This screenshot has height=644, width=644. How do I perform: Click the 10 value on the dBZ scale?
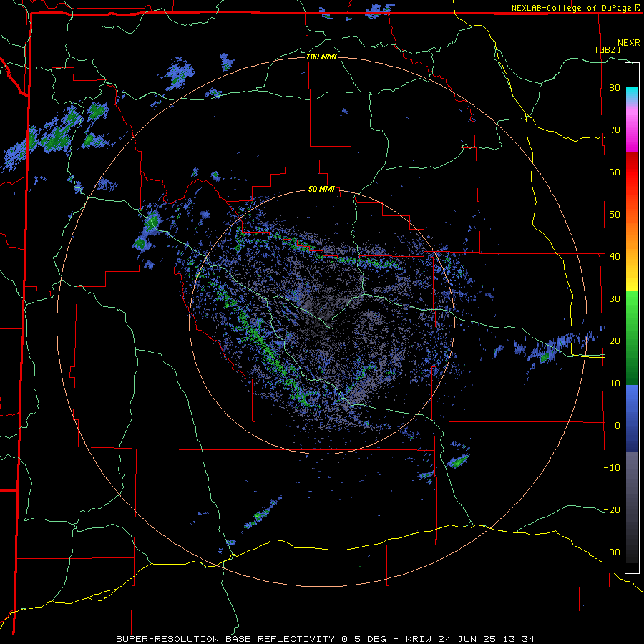pos(615,384)
